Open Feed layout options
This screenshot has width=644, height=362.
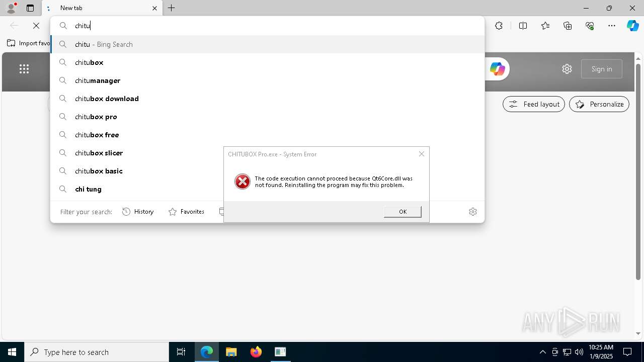(x=534, y=104)
